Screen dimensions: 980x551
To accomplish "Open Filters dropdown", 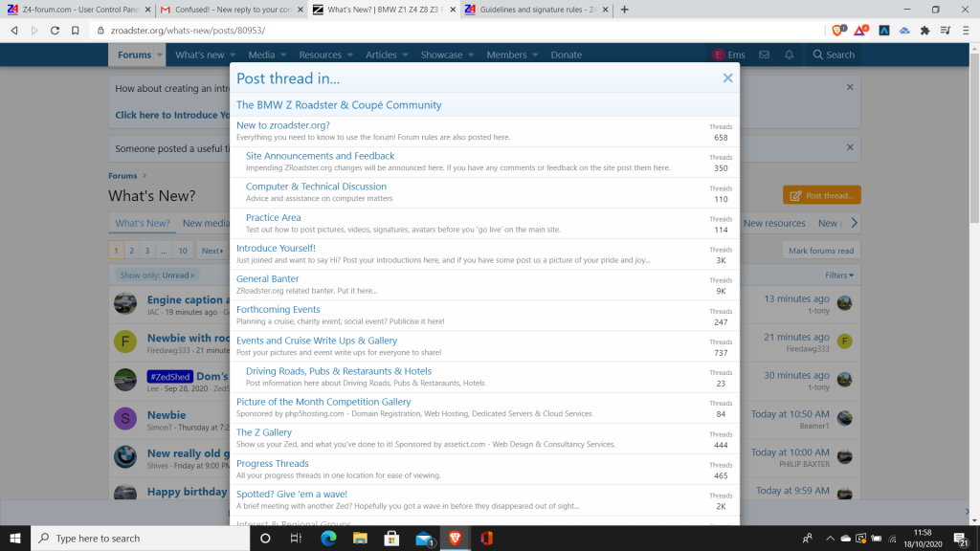I will (838, 275).
